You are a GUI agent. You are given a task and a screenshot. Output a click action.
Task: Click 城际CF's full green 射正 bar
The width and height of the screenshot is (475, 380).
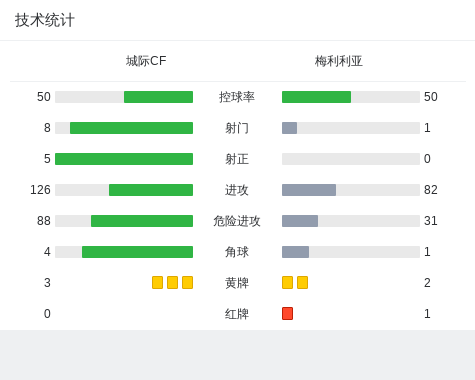click(x=124, y=159)
